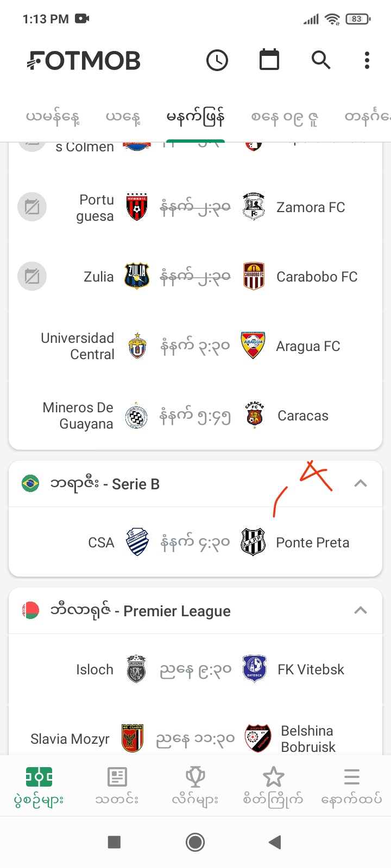The width and height of the screenshot is (391, 868).
Task: Switch to the today date tab
Action: [123, 117]
